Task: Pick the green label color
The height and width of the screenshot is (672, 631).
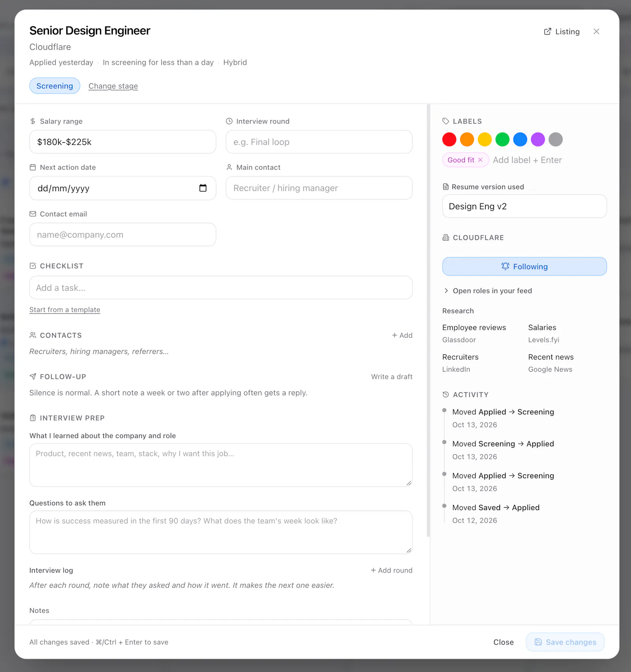Action: coord(502,140)
